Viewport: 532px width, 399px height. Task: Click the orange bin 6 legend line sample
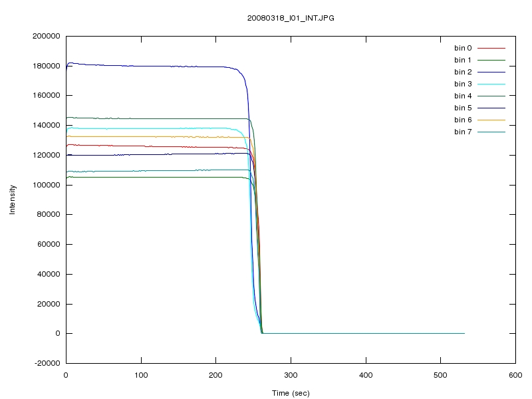point(491,120)
